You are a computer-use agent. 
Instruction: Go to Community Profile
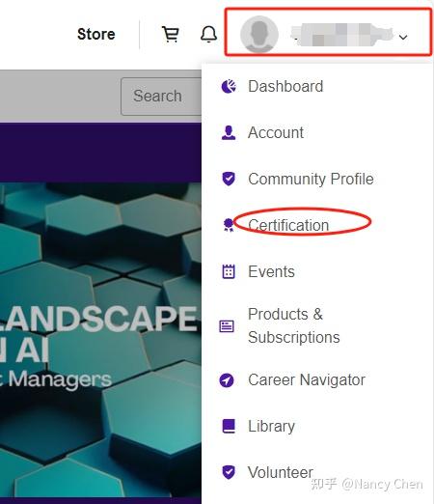[311, 179]
